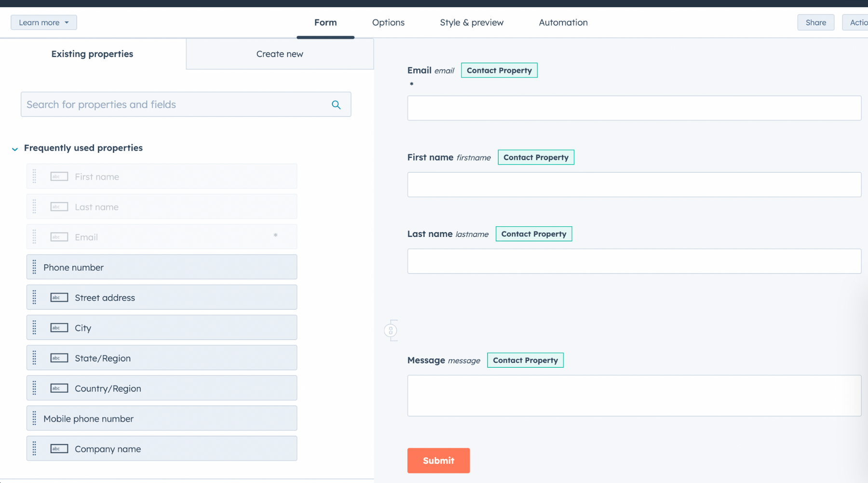Go to the Automation tab

coord(563,23)
